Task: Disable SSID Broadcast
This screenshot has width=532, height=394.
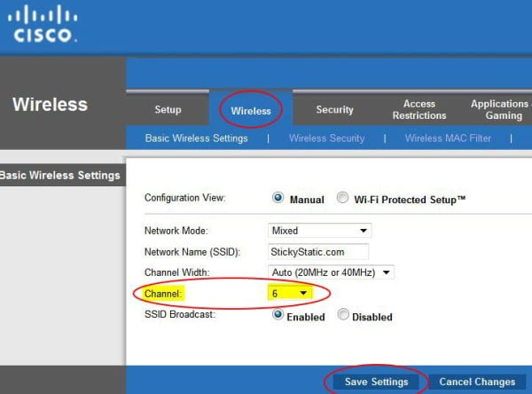Action: (x=343, y=314)
